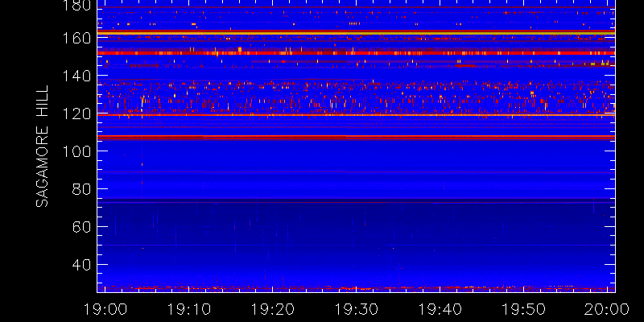Click the SAGAMORE HILL axis title

tap(43, 147)
